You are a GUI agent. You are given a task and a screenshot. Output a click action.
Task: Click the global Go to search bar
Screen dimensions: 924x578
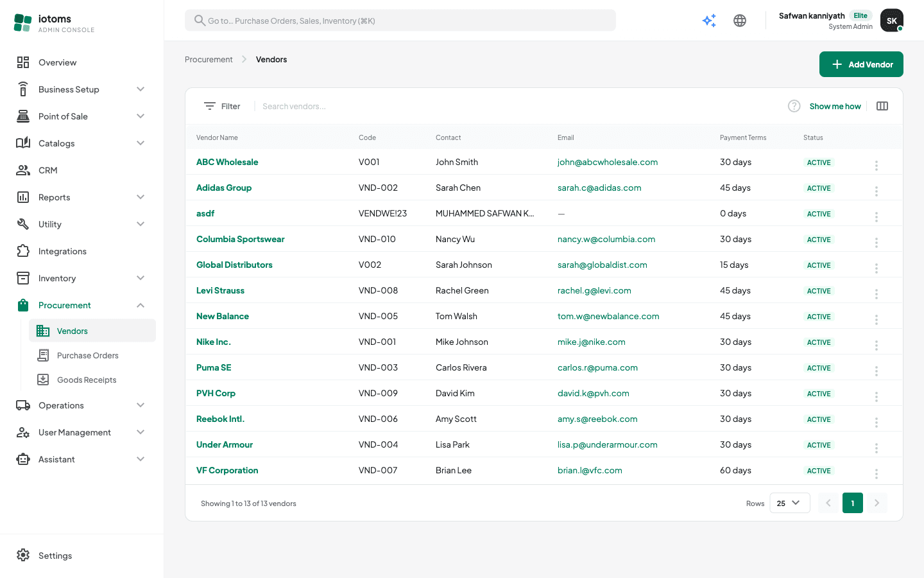pos(400,21)
